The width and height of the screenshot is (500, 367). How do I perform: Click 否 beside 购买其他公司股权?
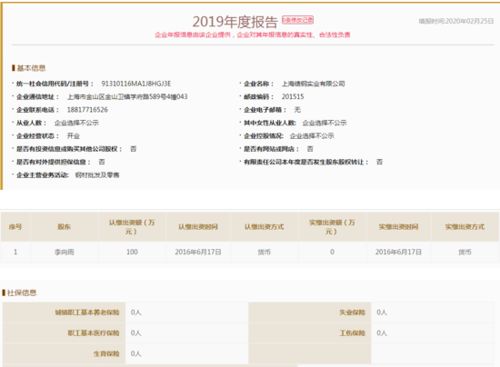click(x=133, y=149)
